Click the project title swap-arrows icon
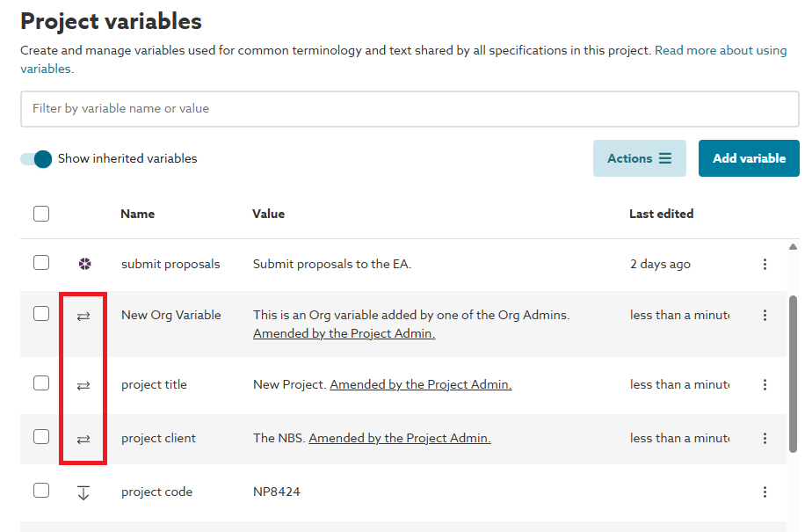 coord(83,385)
